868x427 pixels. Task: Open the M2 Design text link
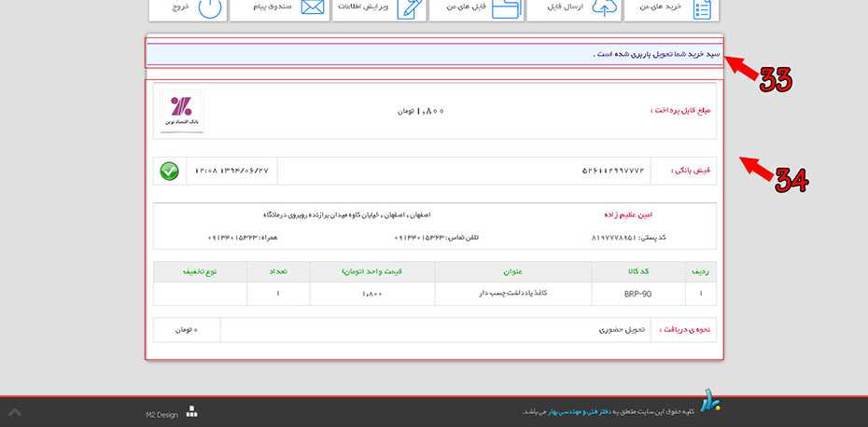tap(161, 415)
